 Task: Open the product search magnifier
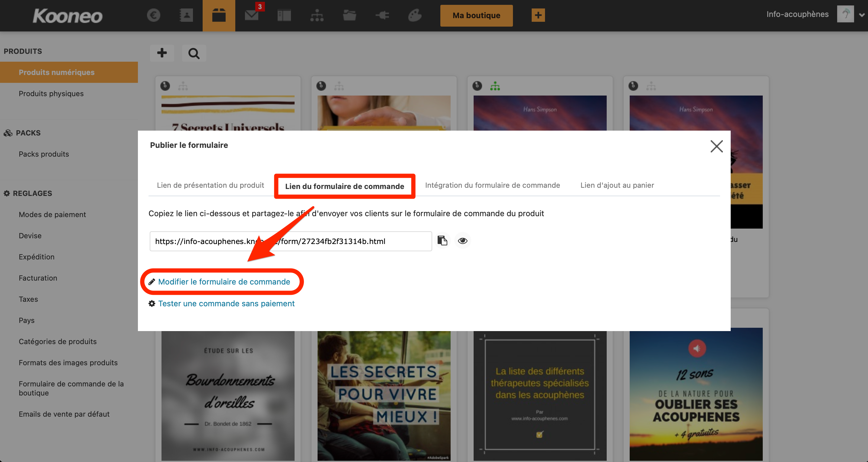click(194, 53)
